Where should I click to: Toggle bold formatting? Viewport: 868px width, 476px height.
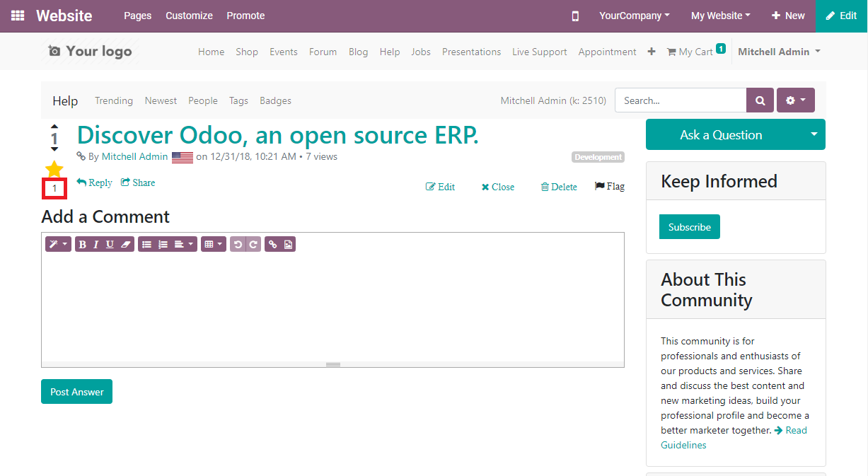pos(82,244)
